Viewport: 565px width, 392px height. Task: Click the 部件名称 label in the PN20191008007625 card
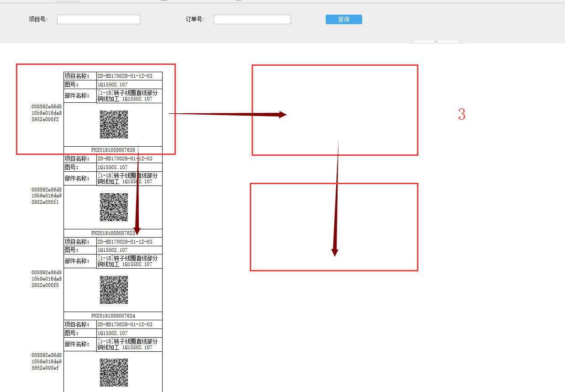pyautogui.click(x=77, y=178)
